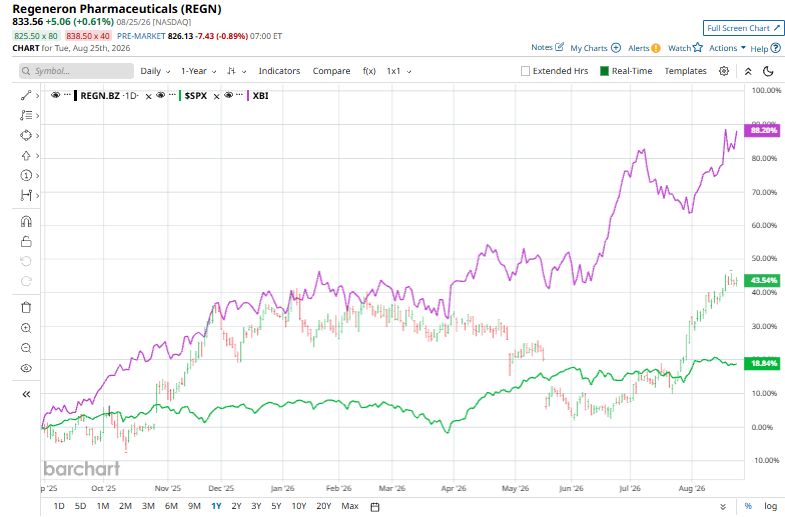
Task: Click the Watch star icon
Action: 698,48
